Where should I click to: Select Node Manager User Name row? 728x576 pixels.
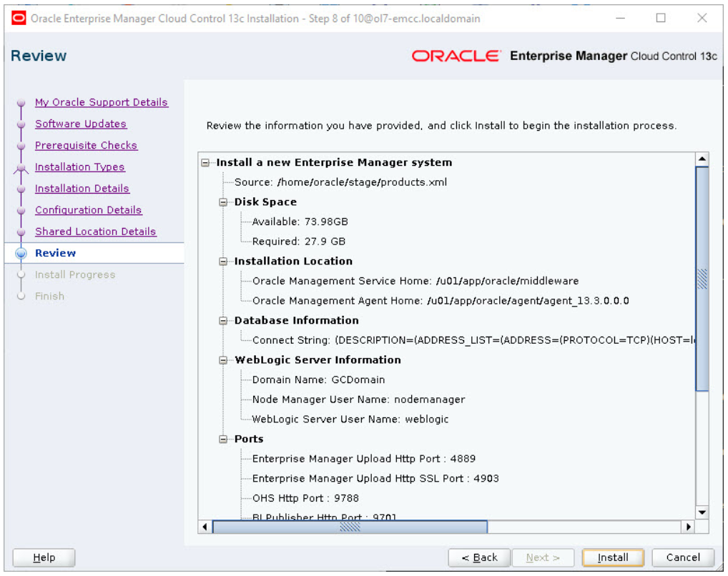pyautogui.click(x=358, y=399)
